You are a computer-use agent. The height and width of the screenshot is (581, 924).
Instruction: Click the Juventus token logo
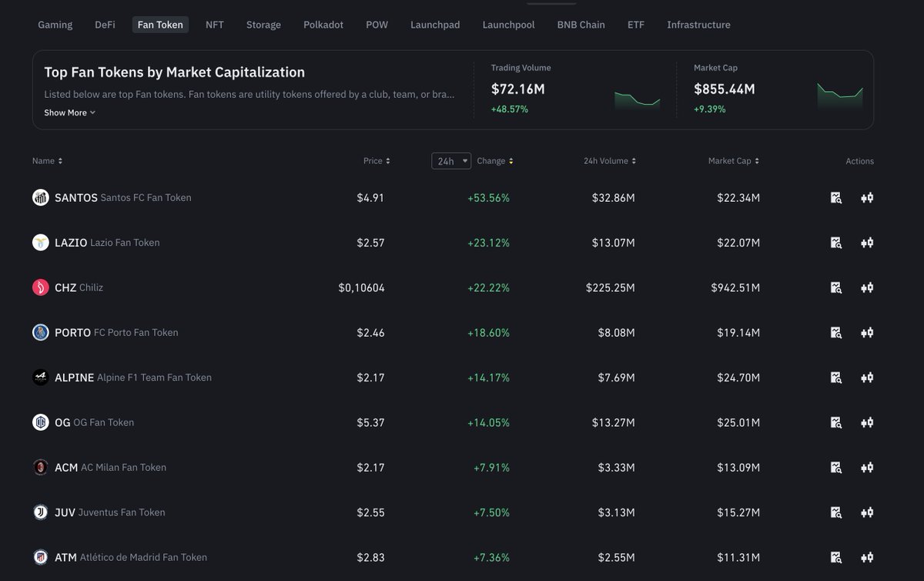[x=41, y=512]
